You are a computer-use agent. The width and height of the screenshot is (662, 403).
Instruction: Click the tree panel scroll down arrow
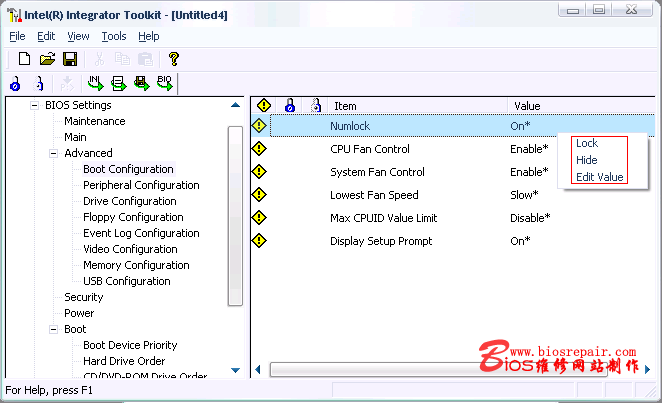coord(236,371)
